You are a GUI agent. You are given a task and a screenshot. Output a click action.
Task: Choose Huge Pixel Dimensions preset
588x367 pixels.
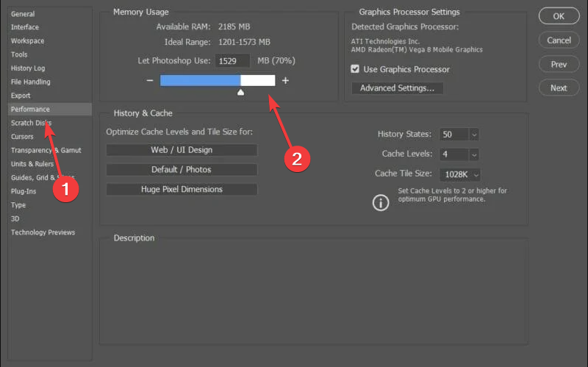[x=182, y=189]
